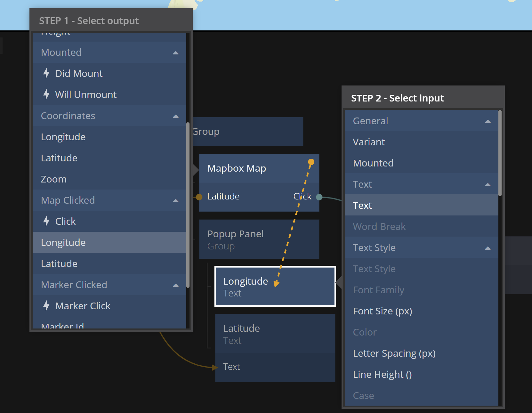Collapse the Text Style section arrow

488,248
